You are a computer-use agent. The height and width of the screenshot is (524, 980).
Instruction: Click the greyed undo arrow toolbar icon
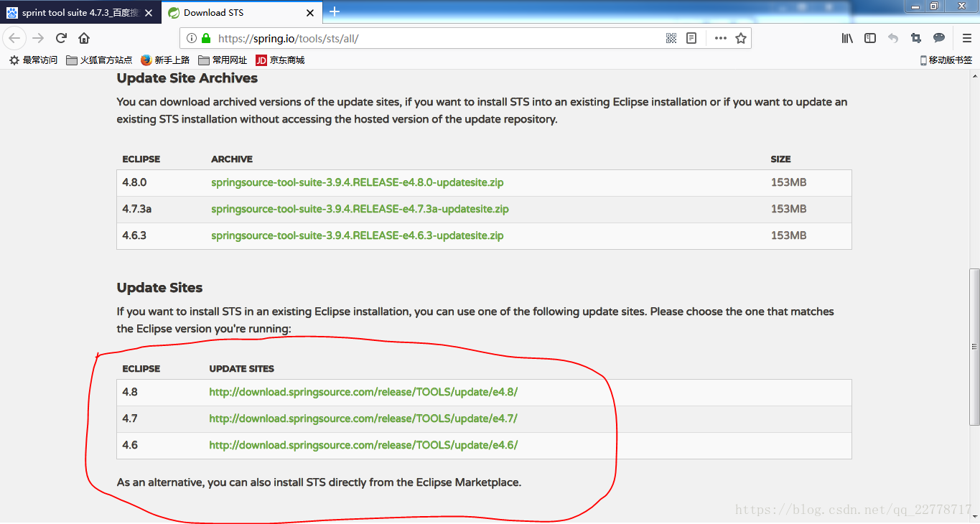893,38
